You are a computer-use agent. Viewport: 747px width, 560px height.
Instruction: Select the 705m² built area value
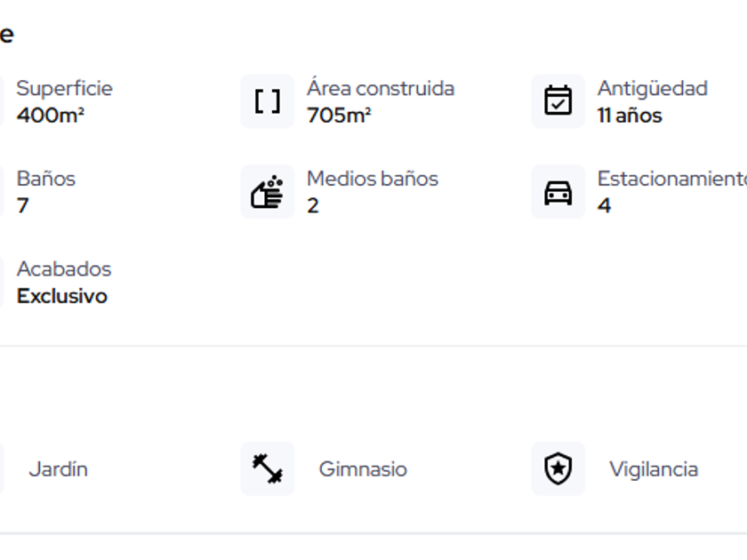339,116
